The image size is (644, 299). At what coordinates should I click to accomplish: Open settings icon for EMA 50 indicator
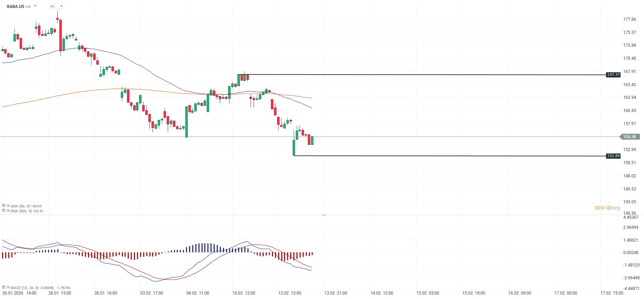coord(4,206)
